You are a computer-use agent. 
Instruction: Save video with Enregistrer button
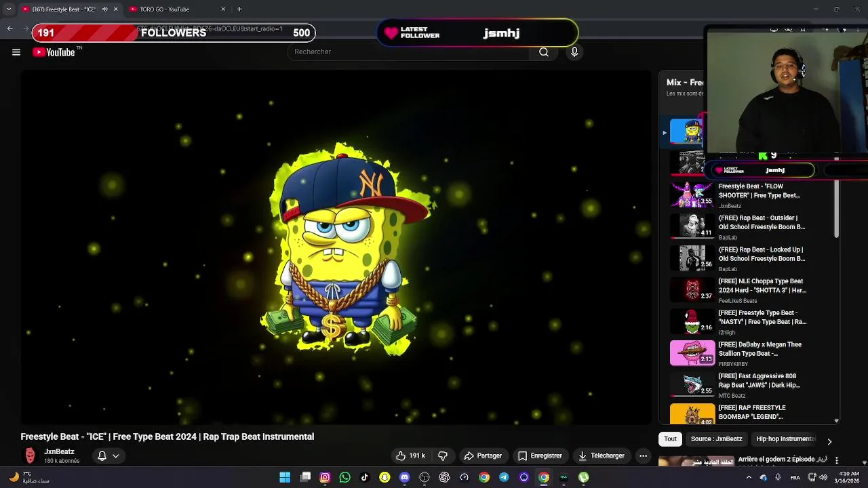click(540, 456)
